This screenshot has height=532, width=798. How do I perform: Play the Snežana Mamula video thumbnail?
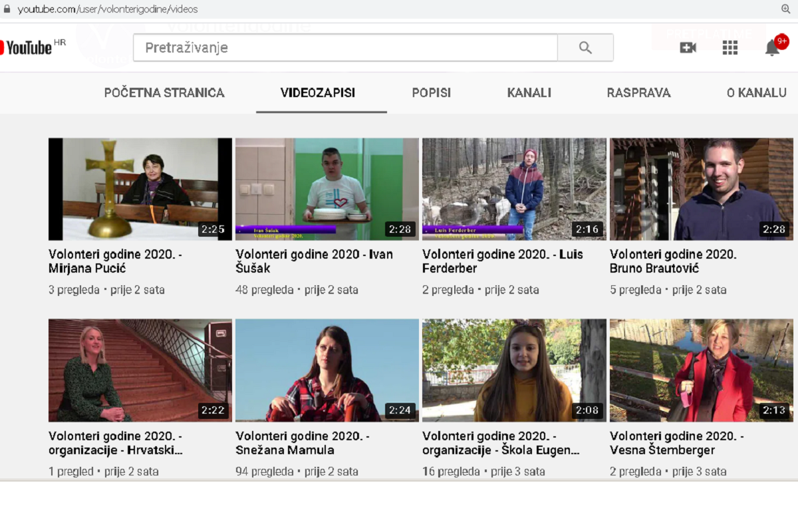(x=327, y=370)
